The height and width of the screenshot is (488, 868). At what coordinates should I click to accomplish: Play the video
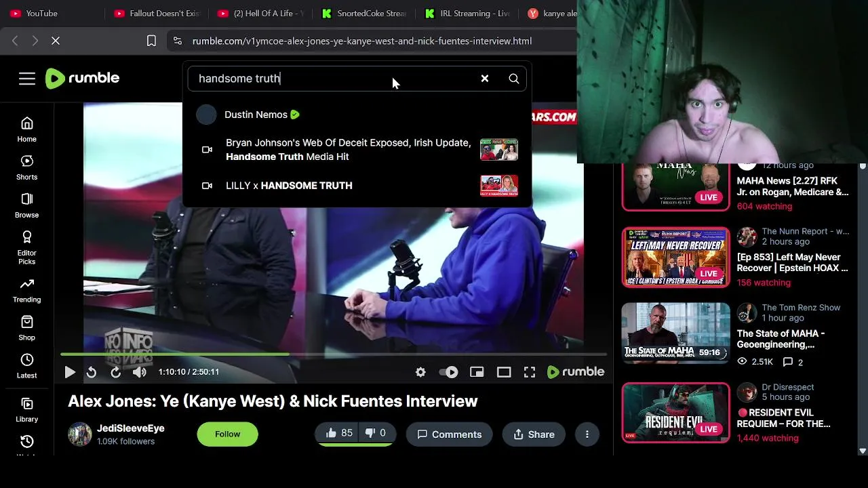point(69,372)
